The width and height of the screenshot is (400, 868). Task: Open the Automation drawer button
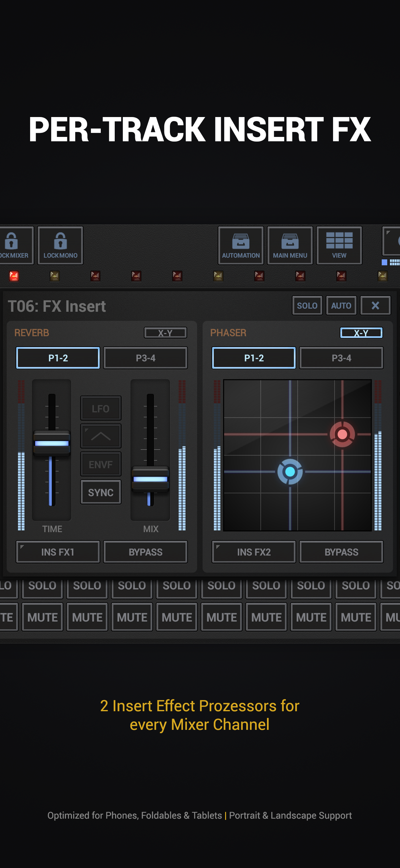(x=241, y=245)
